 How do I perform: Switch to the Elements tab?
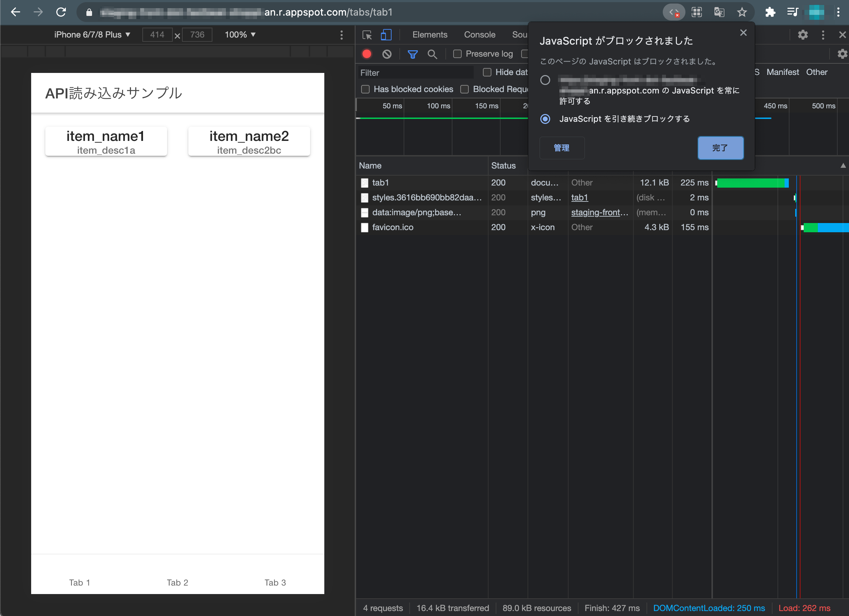point(430,35)
